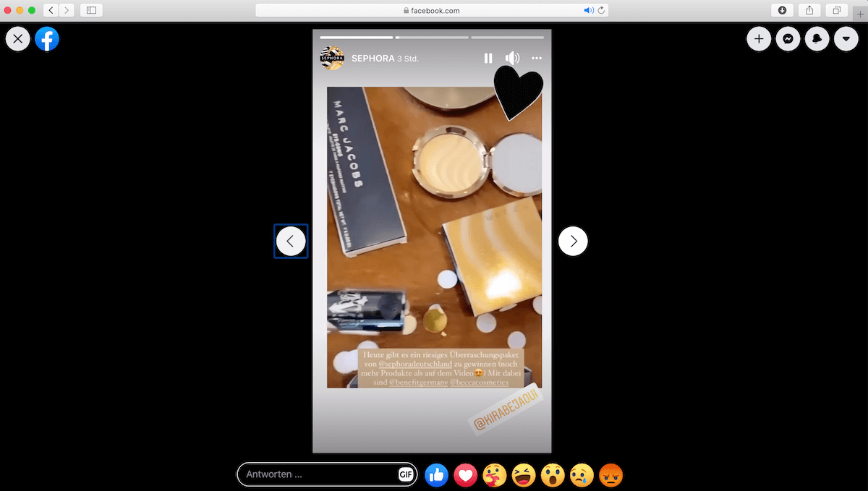The height and width of the screenshot is (491, 868).
Task: Open @sephoradeutschland mention in caption
Action: tap(415, 365)
